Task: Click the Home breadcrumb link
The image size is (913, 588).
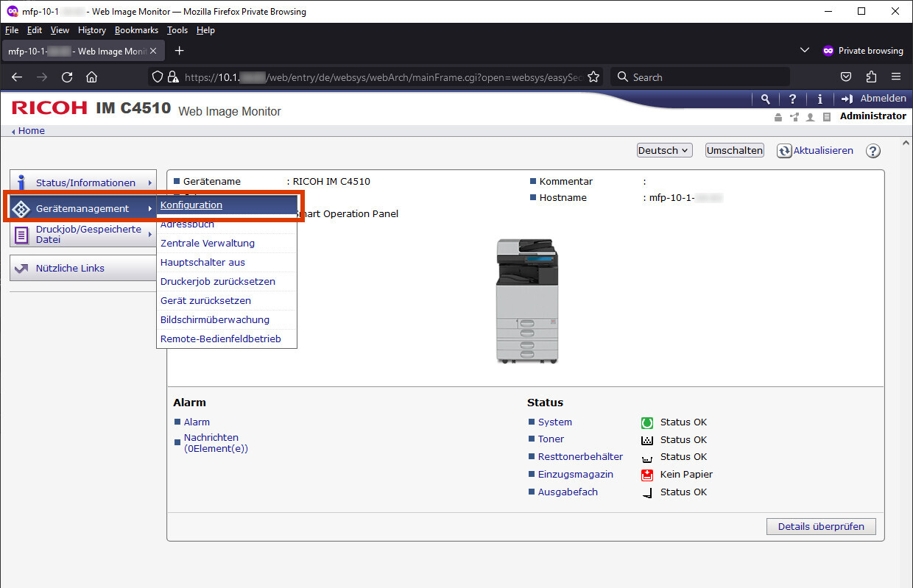Action: pos(32,130)
